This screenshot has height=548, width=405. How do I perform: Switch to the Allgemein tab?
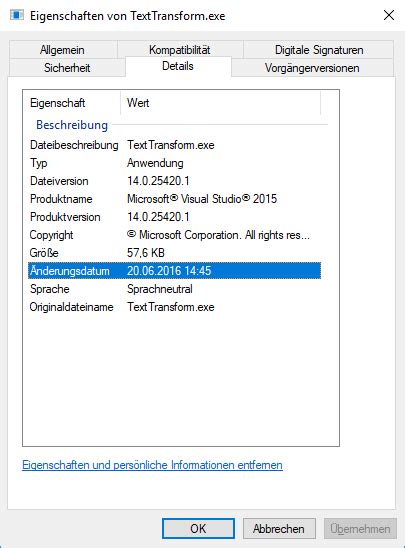[x=62, y=50]
